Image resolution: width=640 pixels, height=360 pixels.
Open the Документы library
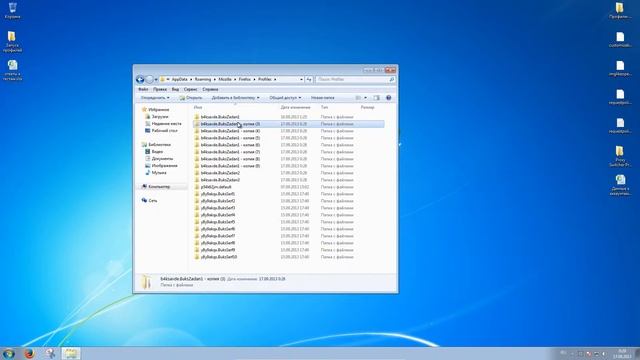[162, 158]
